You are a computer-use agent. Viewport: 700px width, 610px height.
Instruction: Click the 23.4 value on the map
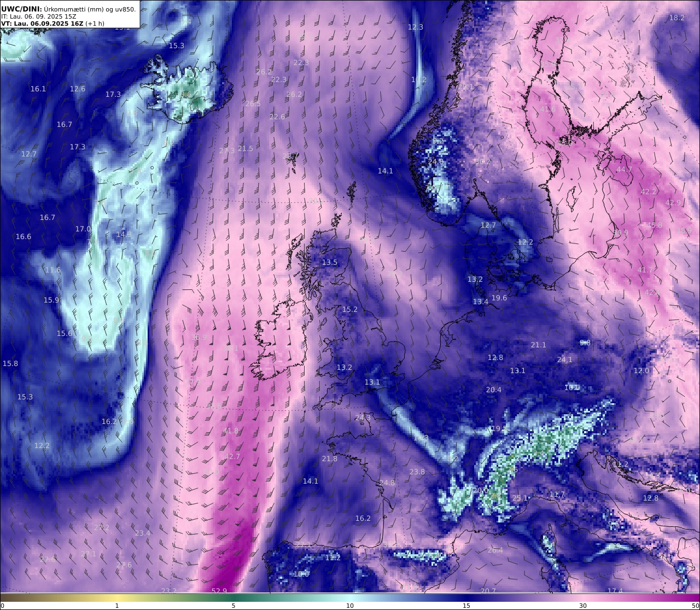point(143,533)
